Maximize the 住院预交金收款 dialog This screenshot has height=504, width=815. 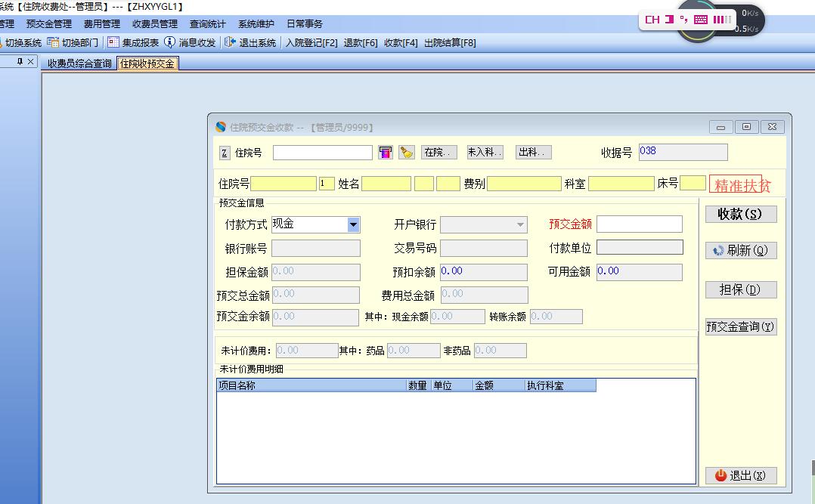pyautogui.click(x=746, y=127)
